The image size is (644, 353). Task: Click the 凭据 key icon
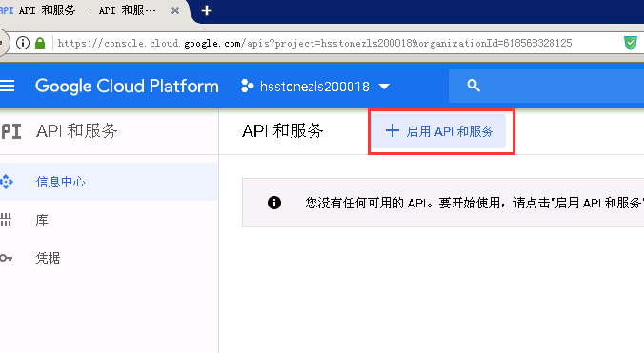tap(6, 258)
